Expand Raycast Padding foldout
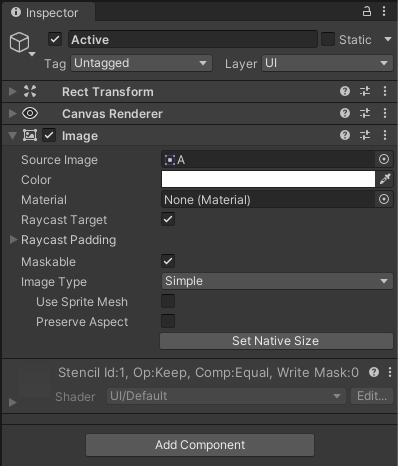Screen dimensions: 398x466 tap(13, 239)
